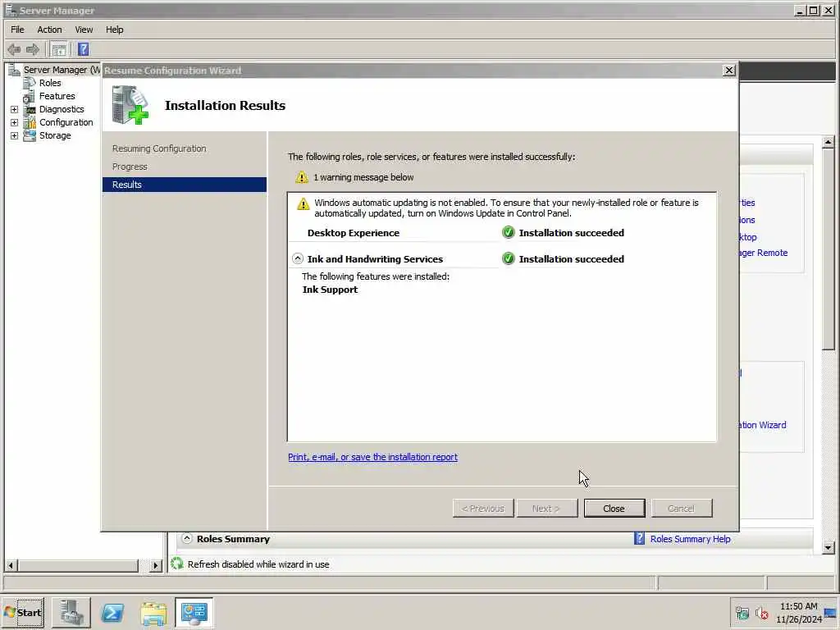This screenshot has width=840, height=630.
Task: Click the Close button in wizard
Action: coord(614,509)
